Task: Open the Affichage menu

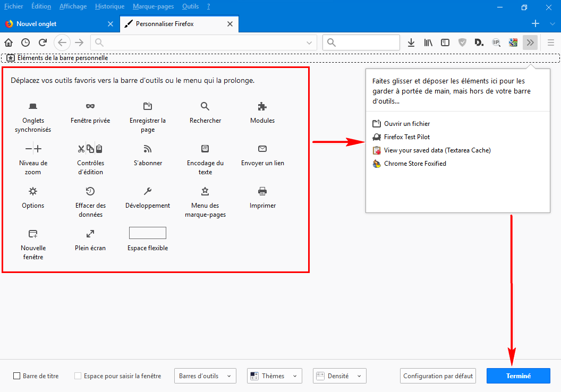Action: pyautogui.click(x=73, y=6)
